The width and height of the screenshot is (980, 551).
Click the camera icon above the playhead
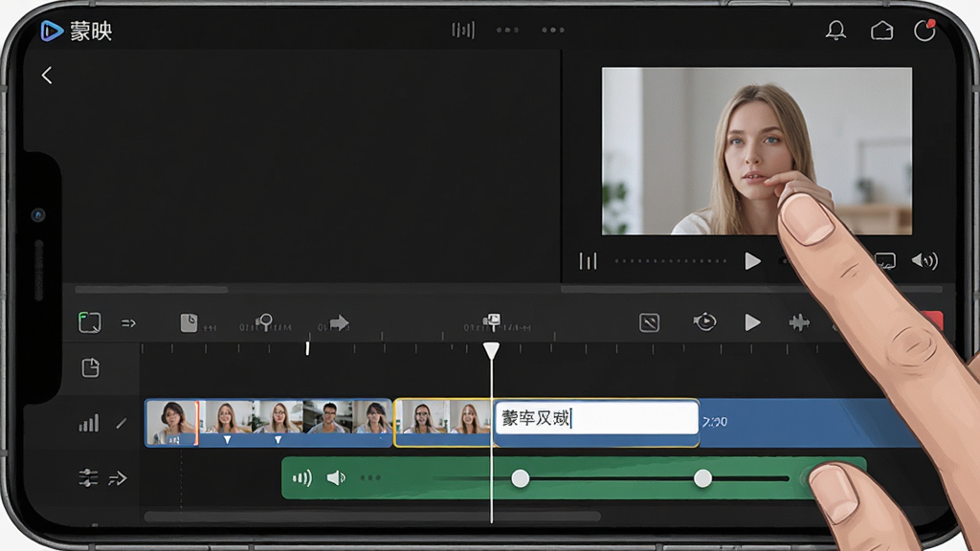[x=493, y=320]
